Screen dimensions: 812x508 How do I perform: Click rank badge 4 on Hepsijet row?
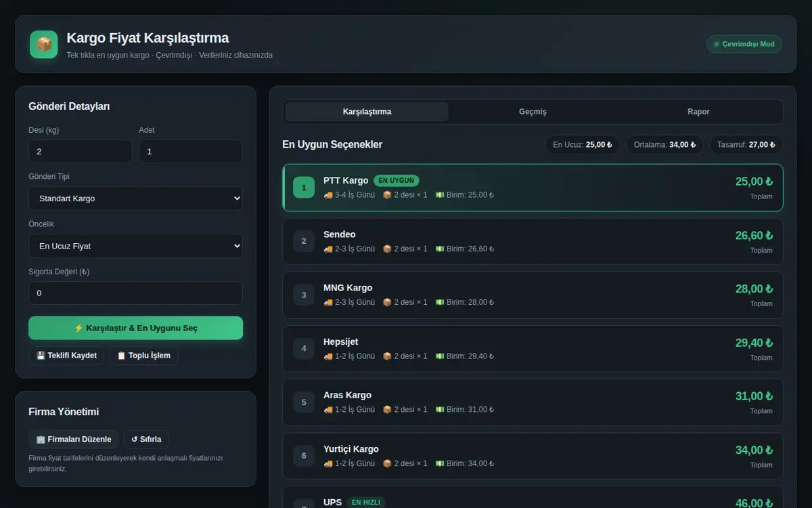(x=304, y=349)
